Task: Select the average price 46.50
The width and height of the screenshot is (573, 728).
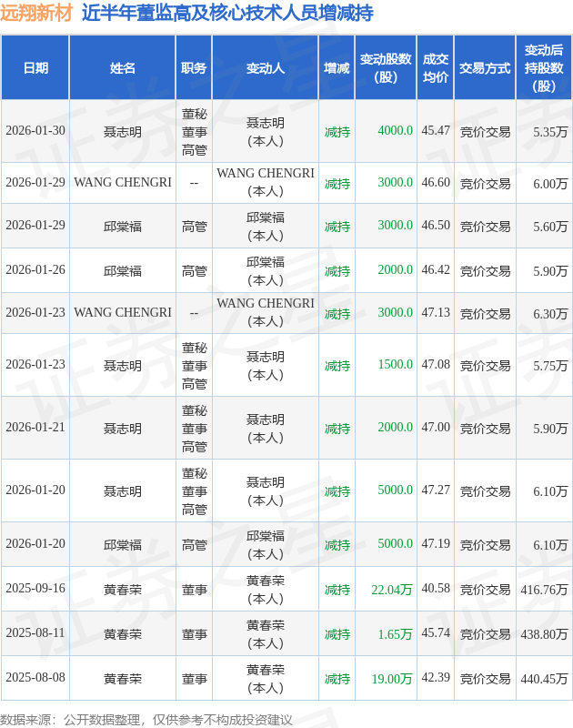Action: click(x=436, y=225)
